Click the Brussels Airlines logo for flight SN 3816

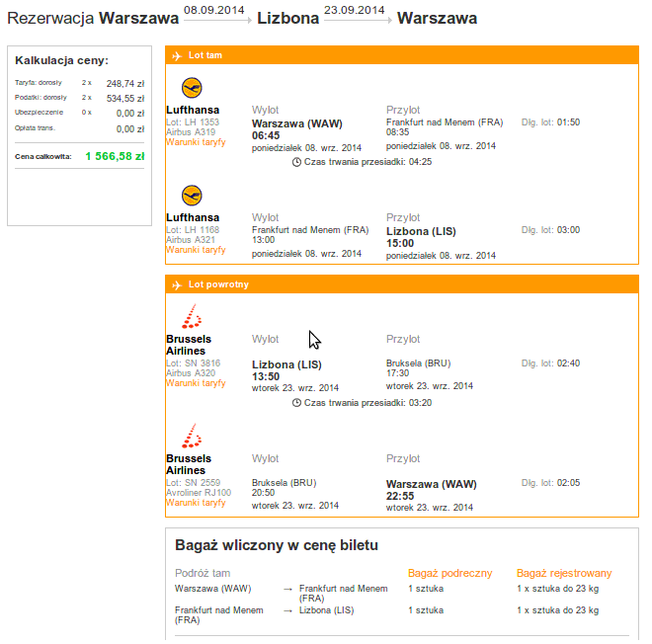tap(192, 316)
